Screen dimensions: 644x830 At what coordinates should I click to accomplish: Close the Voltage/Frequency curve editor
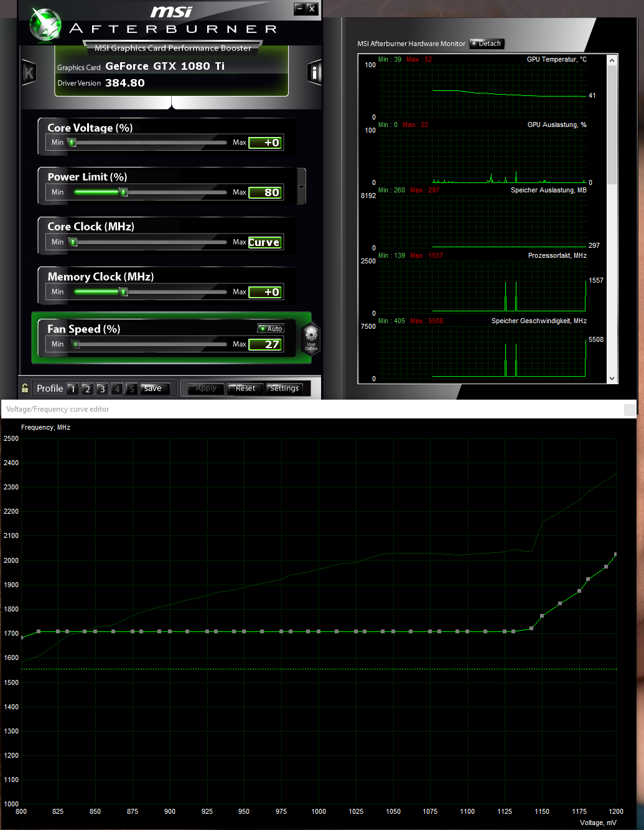[x=630, y=410]
